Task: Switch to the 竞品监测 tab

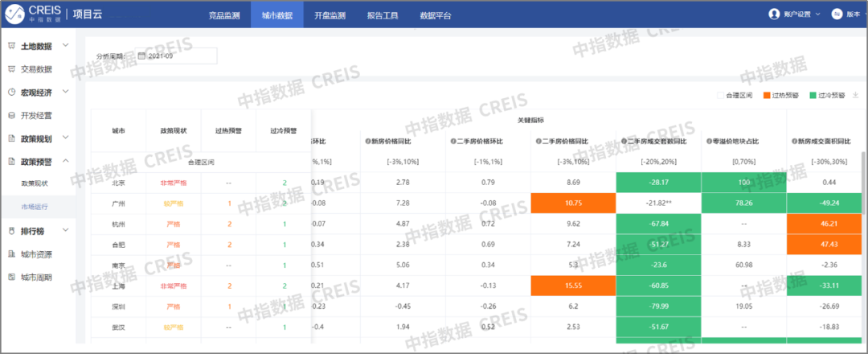Action: point(224,15)
